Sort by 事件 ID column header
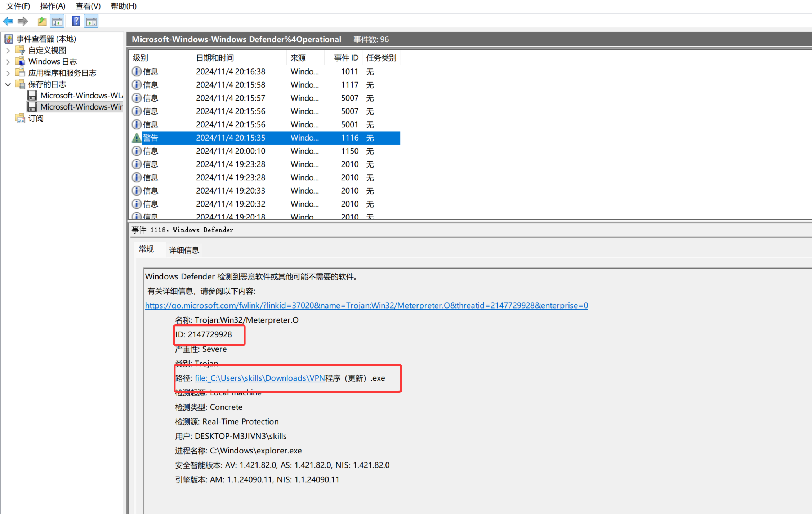This screenshot has width=812, height=514. (x=345, y=58)
